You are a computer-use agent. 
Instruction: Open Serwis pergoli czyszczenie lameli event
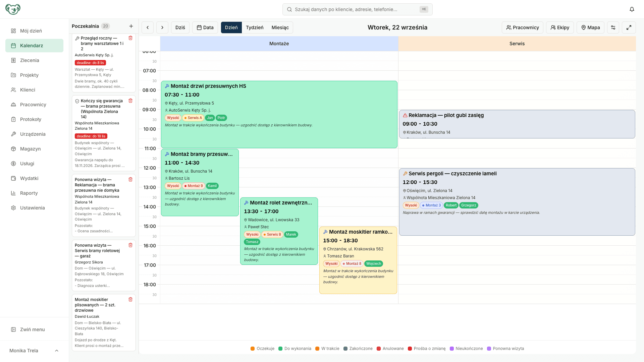[x=517, y=202]
